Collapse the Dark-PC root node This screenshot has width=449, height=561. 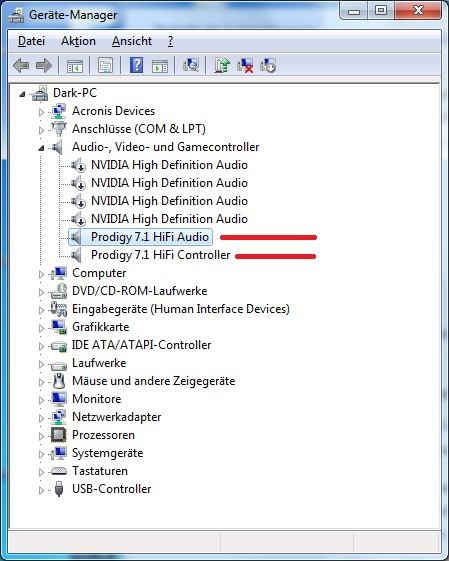point(23,94)
